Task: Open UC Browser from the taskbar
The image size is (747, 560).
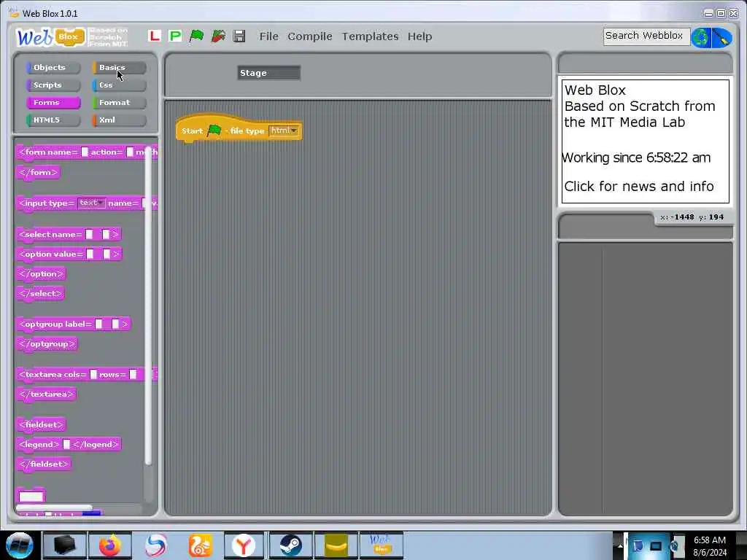Action: [200, 545]
